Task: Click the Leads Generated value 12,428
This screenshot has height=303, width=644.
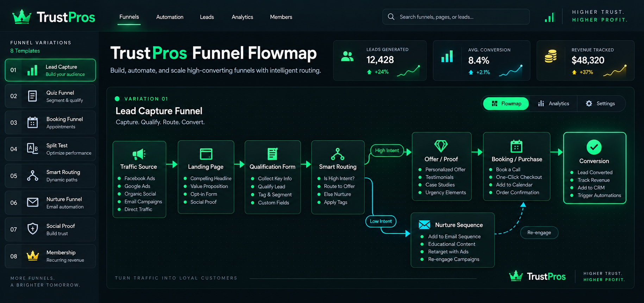Action: 380,60
